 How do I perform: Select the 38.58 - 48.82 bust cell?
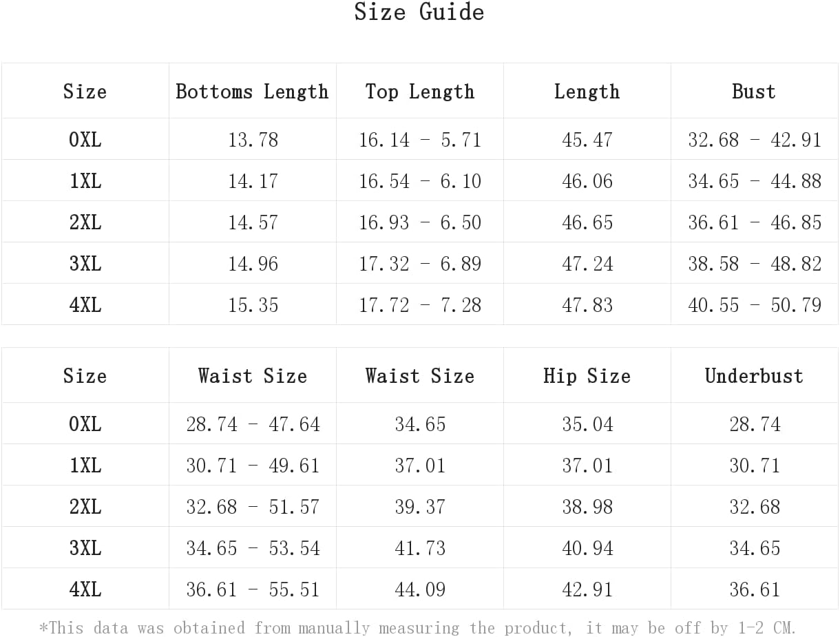pyautogui.click(x=755, y=264)
